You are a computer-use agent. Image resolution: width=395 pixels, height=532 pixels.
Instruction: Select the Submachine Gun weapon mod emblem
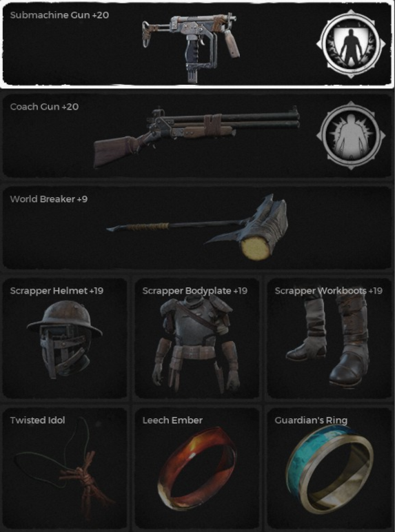pyautogui.click(x=351, y=44)
